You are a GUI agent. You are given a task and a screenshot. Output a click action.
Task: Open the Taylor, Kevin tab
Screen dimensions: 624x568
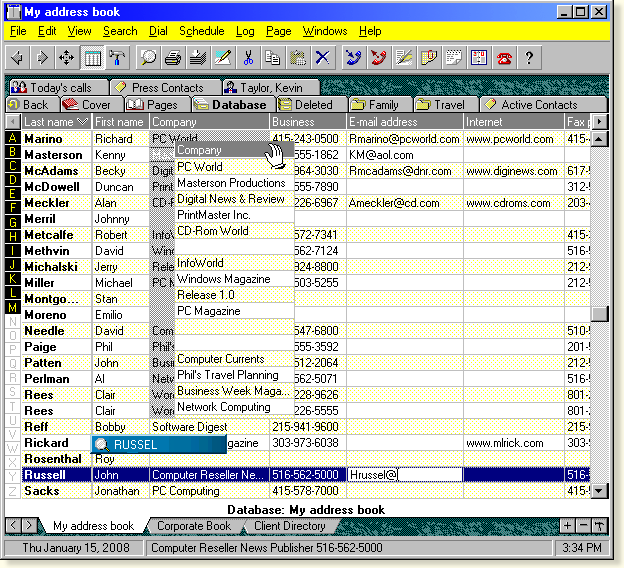(x=271, y=87)
